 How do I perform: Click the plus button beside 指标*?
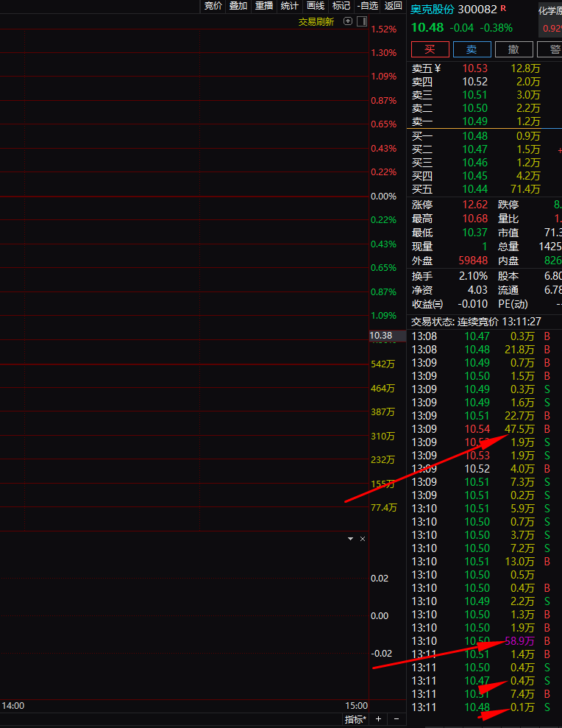(x=378, y=718)
